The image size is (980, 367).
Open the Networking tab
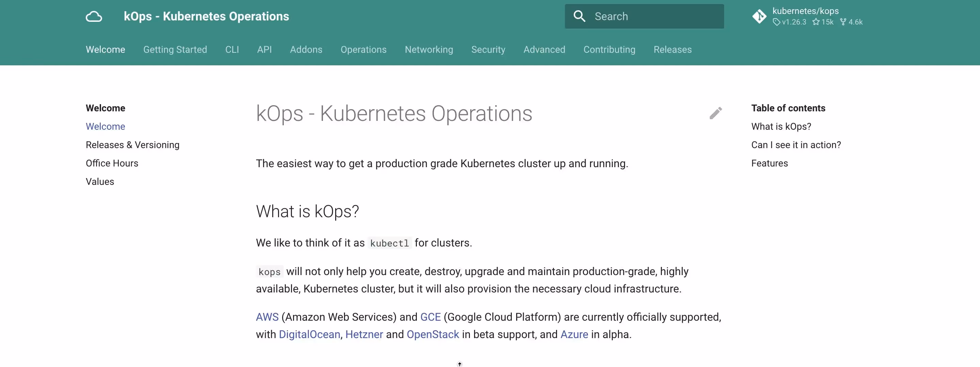428,49
